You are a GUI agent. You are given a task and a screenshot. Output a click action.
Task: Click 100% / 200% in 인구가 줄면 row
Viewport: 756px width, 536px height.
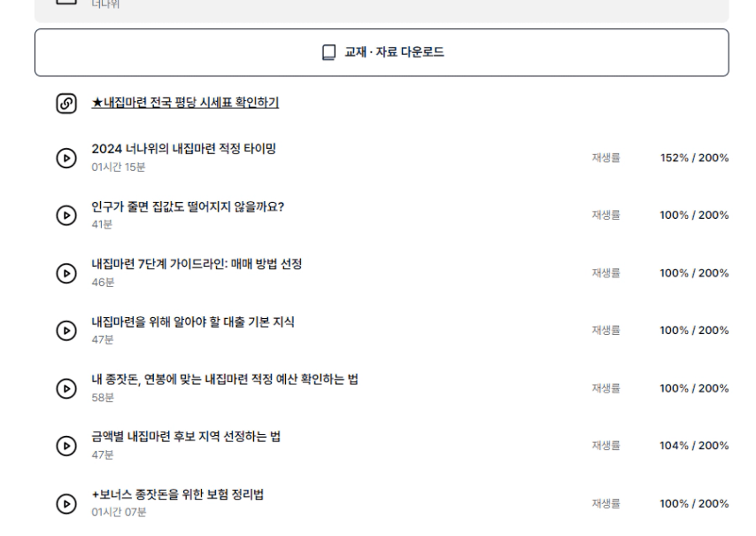click(694, 215)
